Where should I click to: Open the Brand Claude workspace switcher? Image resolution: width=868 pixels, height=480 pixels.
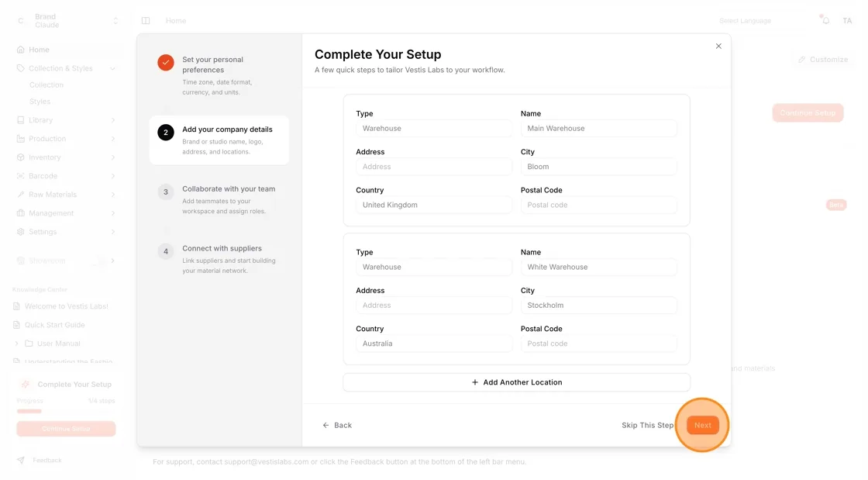click(68, 21)
